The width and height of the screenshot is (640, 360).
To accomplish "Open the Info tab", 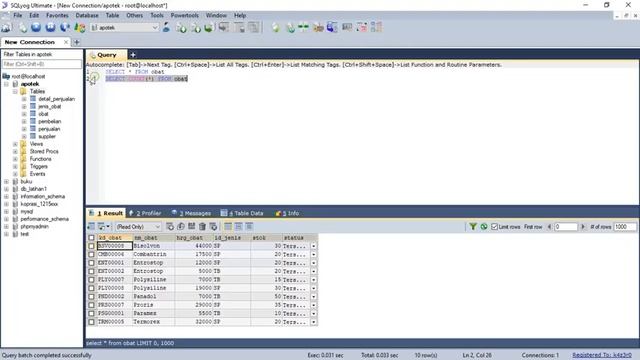I will click(287, 213).
